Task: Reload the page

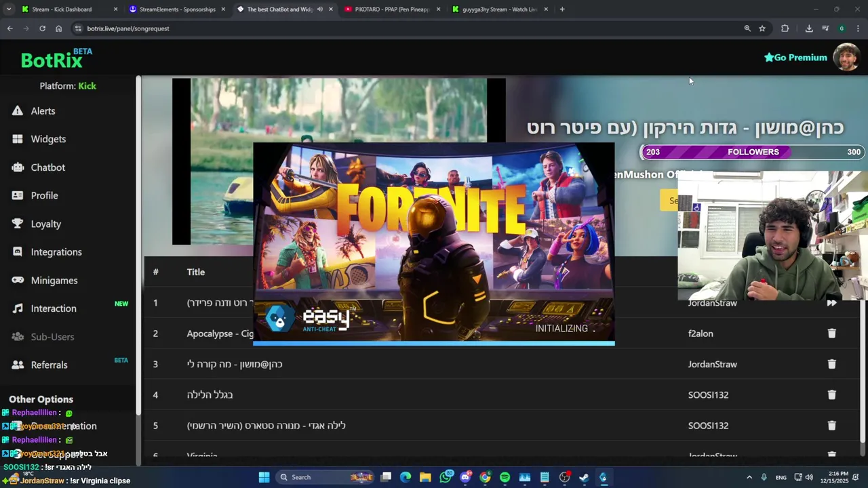Action: (42, 28)
